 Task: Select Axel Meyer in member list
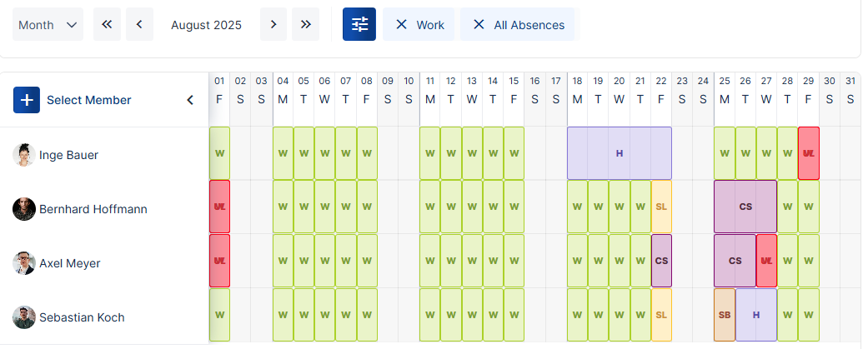[69, 263]
